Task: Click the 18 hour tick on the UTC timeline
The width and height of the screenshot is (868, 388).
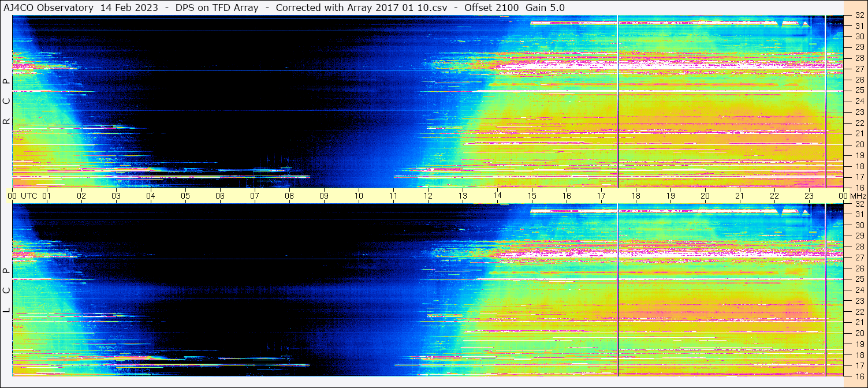Action: click(636, 196)
